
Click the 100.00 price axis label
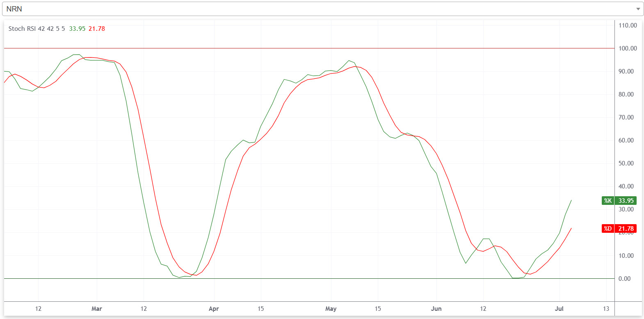point(628,48)
